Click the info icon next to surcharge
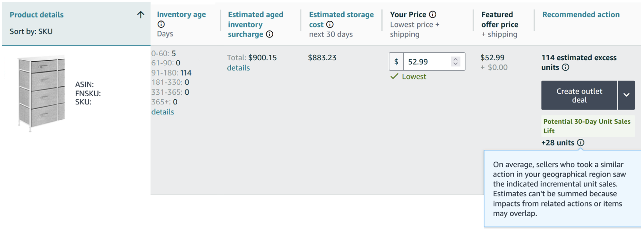Image resolution: width=644 pixels, height=232 pixels. pyautogui.click(x=270, y=34)
